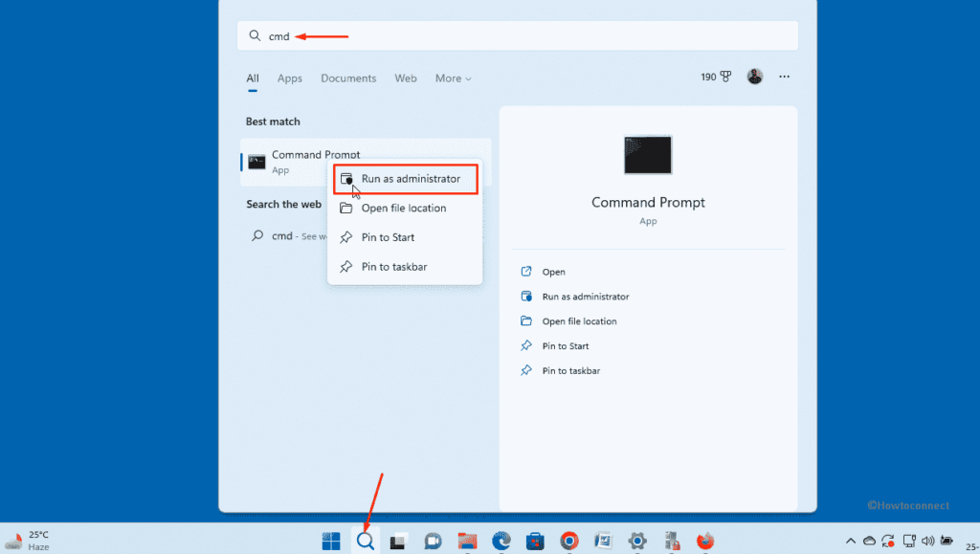This screenshot has width=980, height=554.
Task: Open the Documents filter tab
Action: tap(348, 78)
